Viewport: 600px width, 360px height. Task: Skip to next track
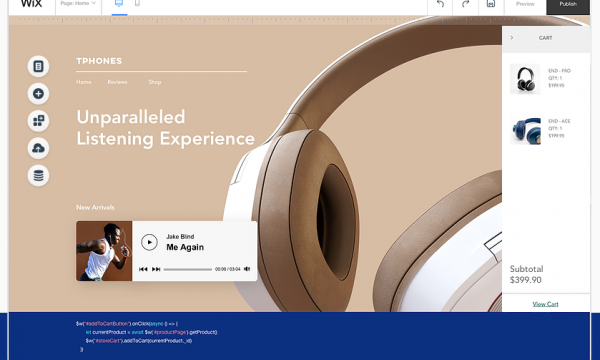tap(156, 269)
